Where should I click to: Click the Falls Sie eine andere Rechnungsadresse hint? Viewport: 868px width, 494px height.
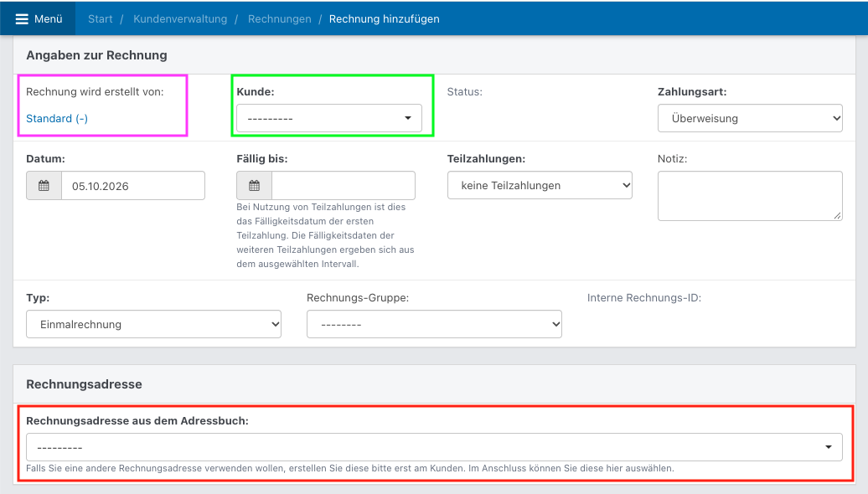[x=350, y=469]
